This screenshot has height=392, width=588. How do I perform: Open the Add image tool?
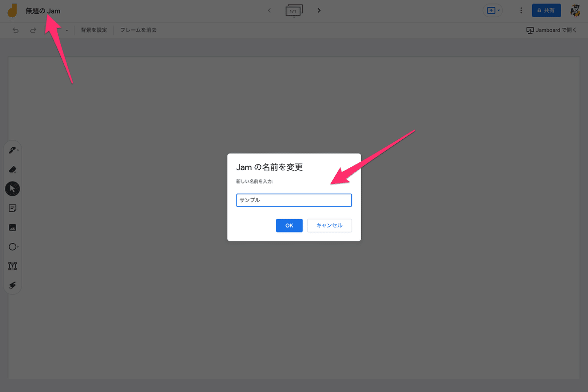13,227
